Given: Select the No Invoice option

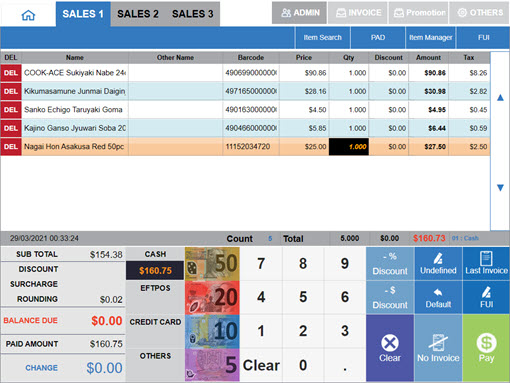Looking at the screenshot, I should tap(438, 348).
